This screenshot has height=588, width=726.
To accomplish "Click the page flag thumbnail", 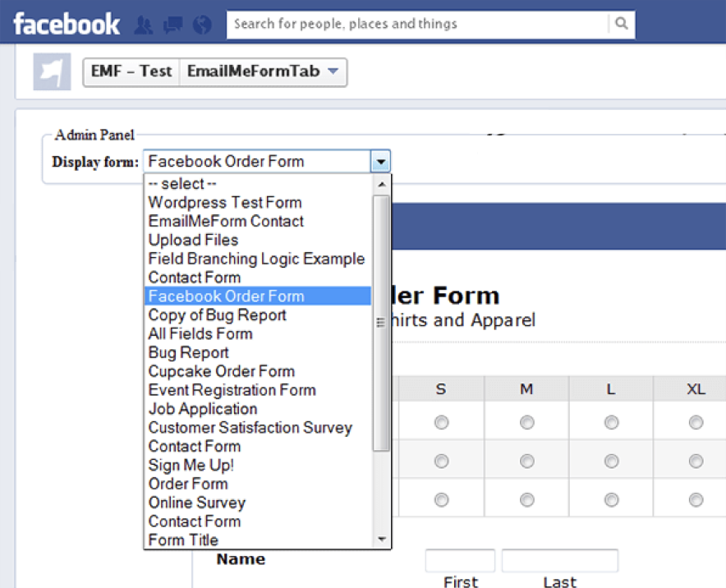I will (52, 71).
